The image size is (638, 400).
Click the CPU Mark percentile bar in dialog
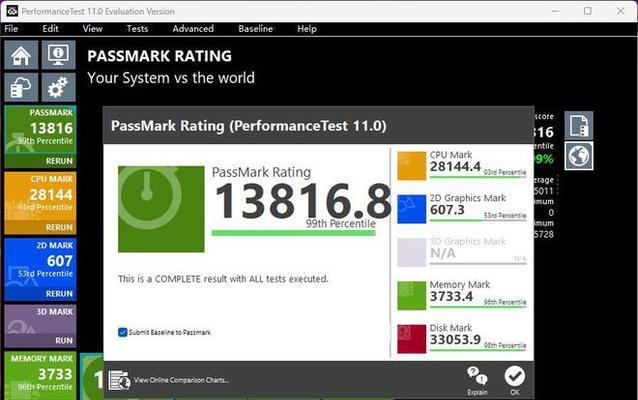[478, 177]
